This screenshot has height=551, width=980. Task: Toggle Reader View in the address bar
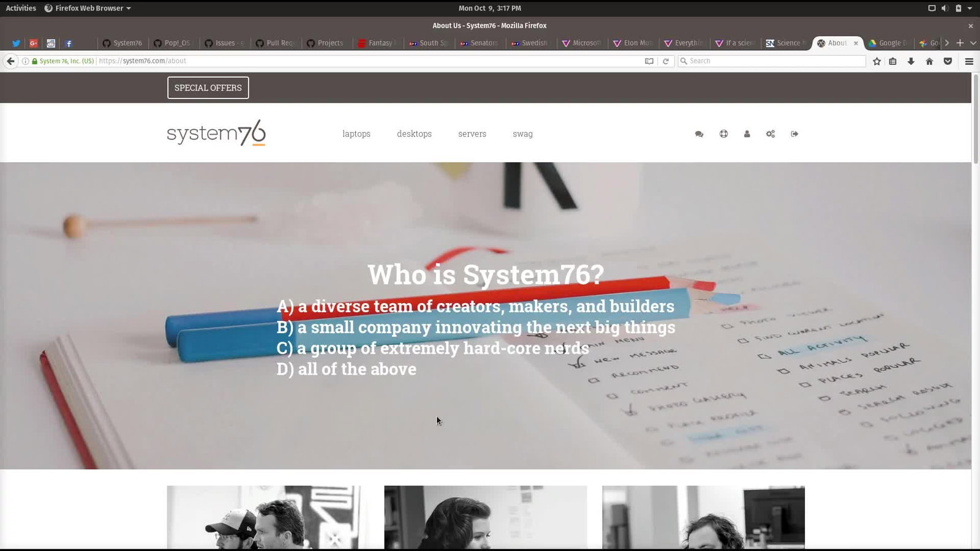click(649, 61)
